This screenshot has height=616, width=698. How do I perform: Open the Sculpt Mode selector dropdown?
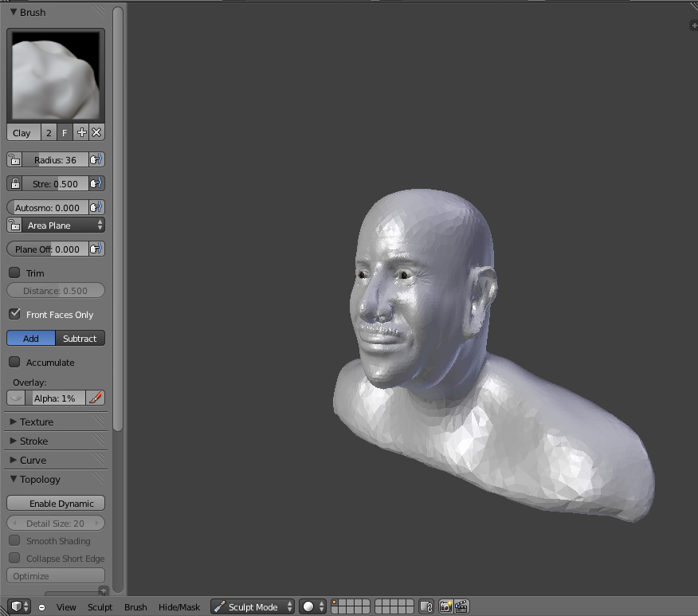[253, 607]
